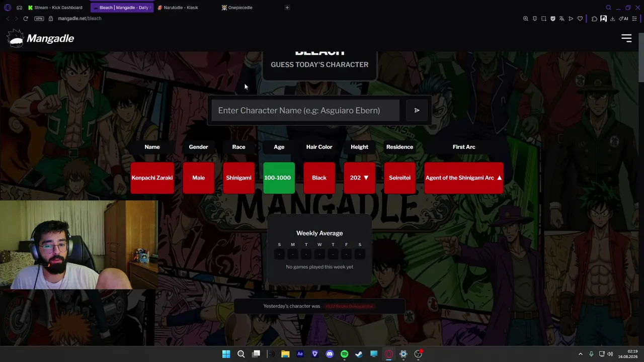Open Steam from the taskbar

pyautogui.click(x=359, y=354)
